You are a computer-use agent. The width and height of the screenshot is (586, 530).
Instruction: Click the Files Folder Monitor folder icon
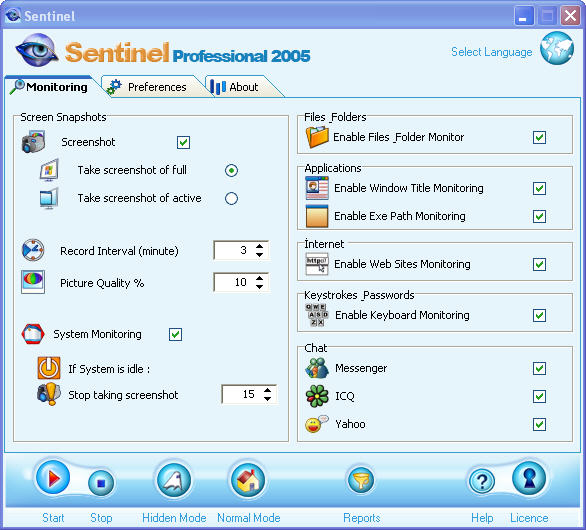coord(317,137)
